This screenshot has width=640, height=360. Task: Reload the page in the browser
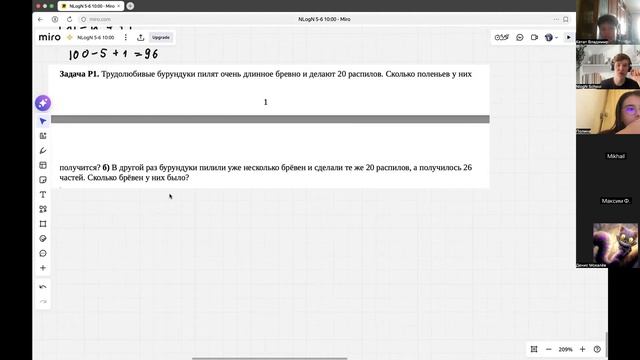tap(69, 19)
